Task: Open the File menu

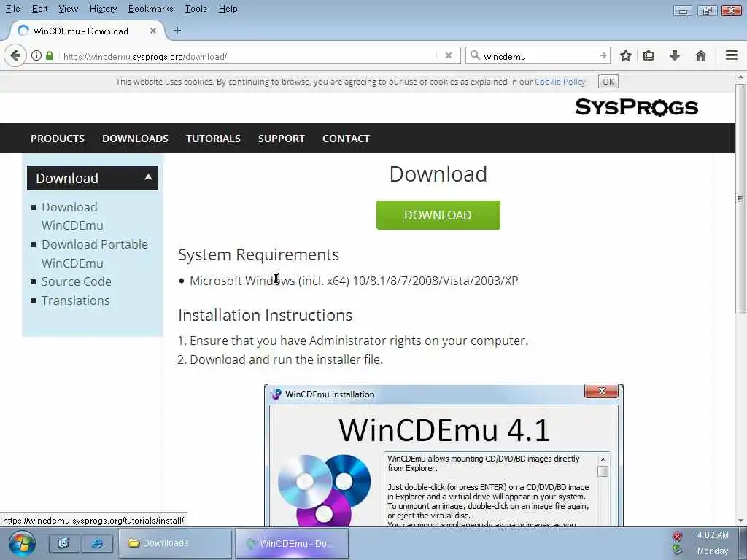Action: tap(13, 9)
